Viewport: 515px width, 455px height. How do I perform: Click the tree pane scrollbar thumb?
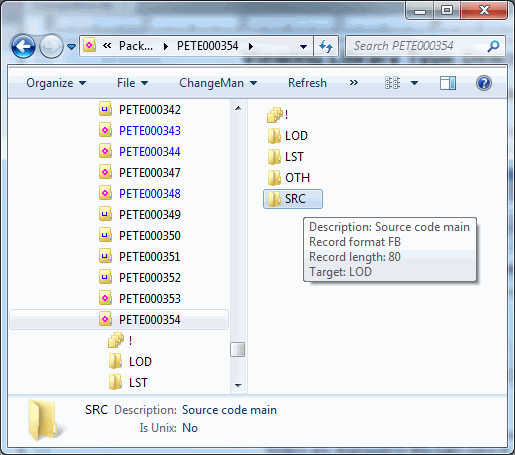click(x=237, y=350)
